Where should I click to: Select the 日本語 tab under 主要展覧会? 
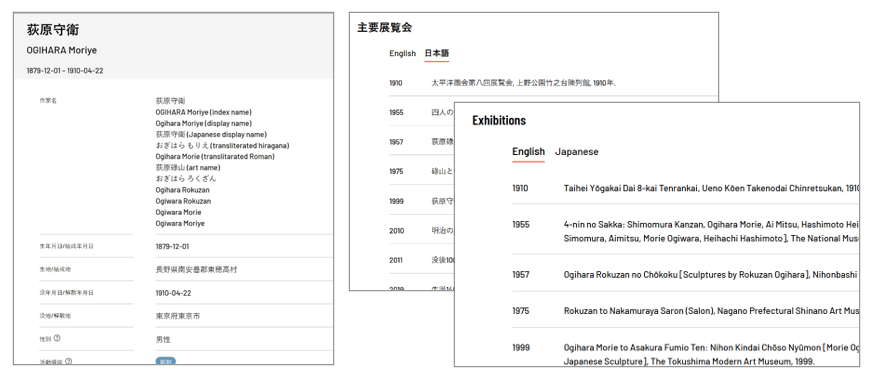(437, 53)
